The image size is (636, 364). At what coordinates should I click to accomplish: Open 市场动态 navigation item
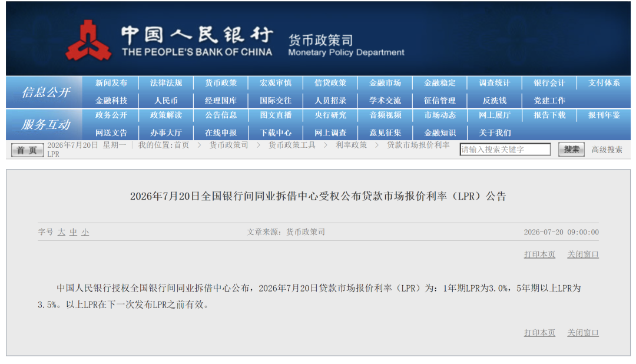click(x=440, y=115)
